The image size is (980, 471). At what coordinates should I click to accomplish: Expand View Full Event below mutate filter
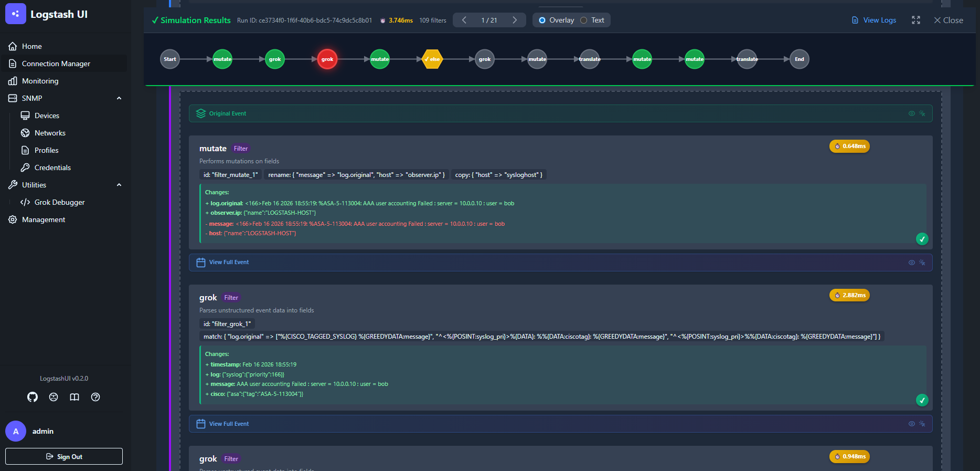pyautogui.click(x=560, y=263)
